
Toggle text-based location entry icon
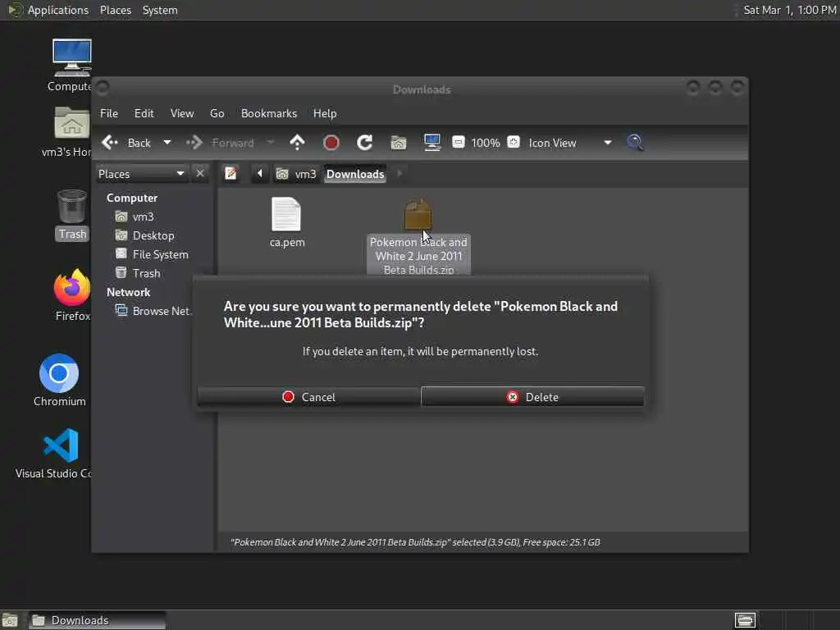231,174
